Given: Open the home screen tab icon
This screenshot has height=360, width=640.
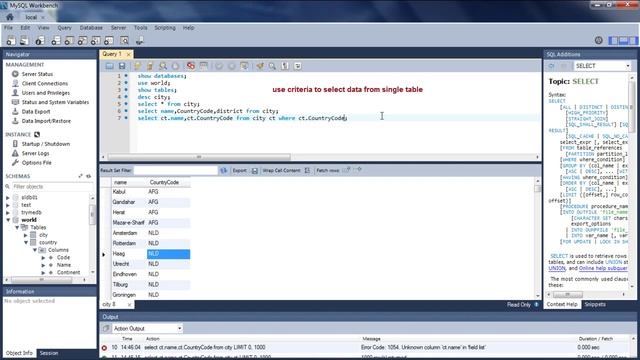Looking at the screenshot, I should [x=10, y=17].
